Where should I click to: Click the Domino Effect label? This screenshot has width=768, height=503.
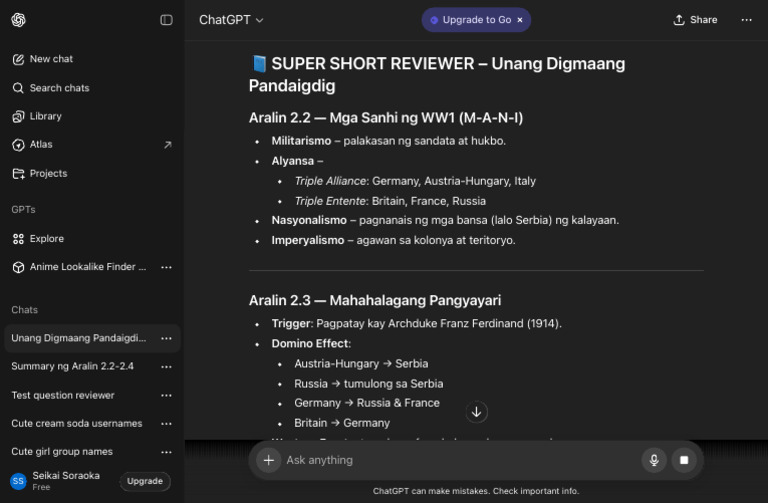311,344
